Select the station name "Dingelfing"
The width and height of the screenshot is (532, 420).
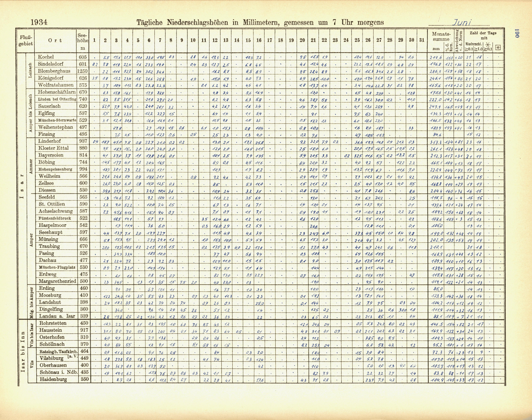click(51, 309)
